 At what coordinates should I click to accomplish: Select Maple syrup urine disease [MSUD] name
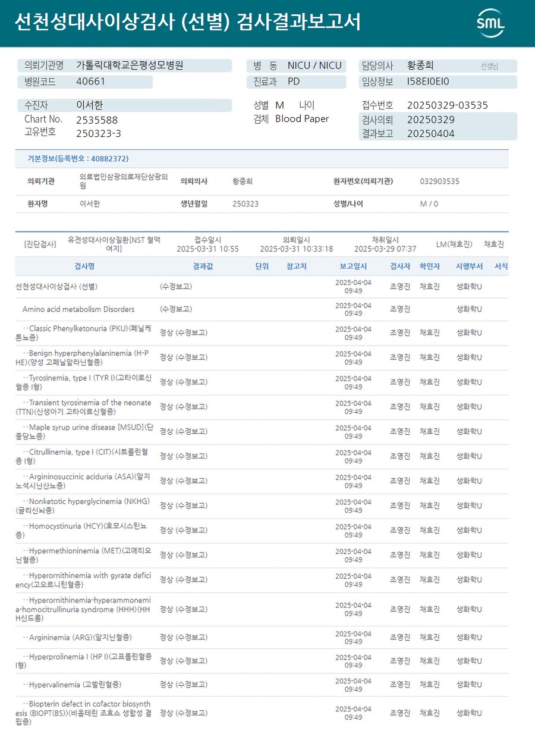click(x=84, y=432)
